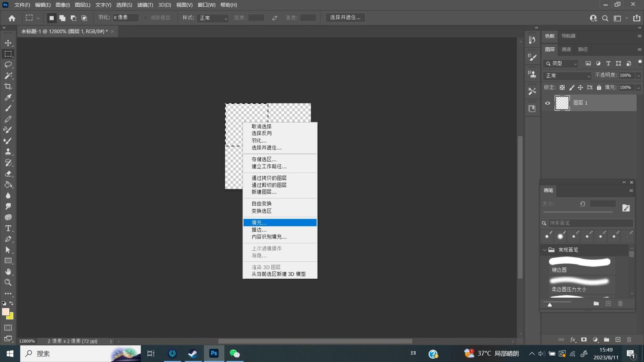Screen dimensions: 644x362
Task: Click the 羽化 feather input field
Action: [126, 18]
